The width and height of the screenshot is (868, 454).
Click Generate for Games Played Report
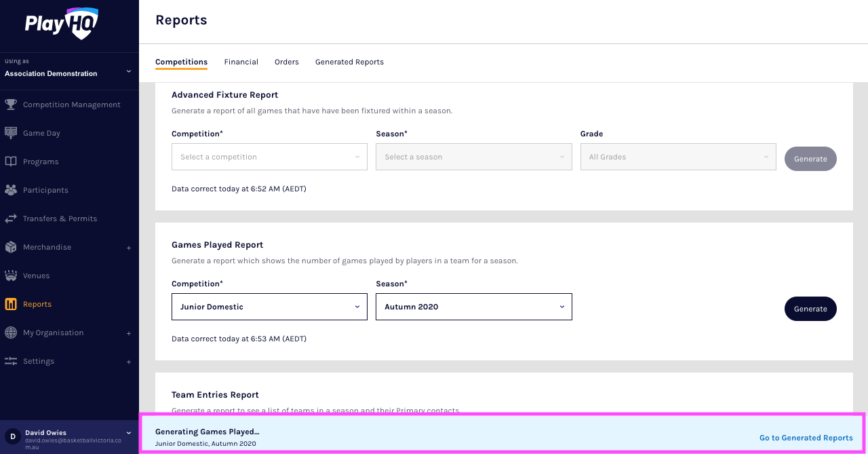810,309
